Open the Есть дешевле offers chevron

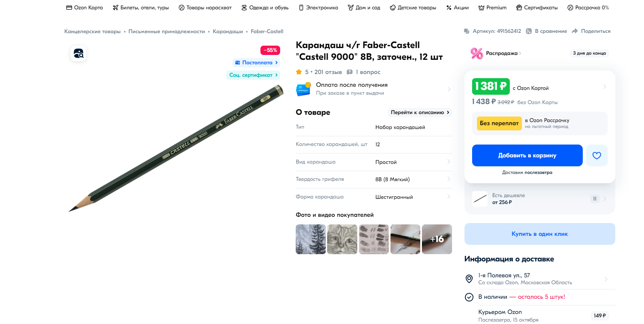[605, 199]
